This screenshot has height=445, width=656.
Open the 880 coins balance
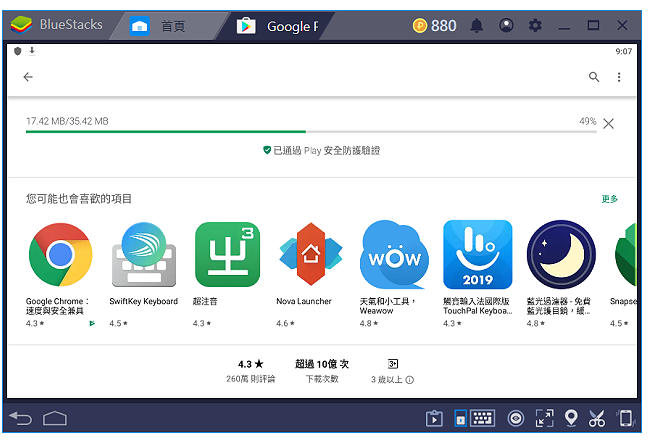pyautogui.click(x=434, y=26)
